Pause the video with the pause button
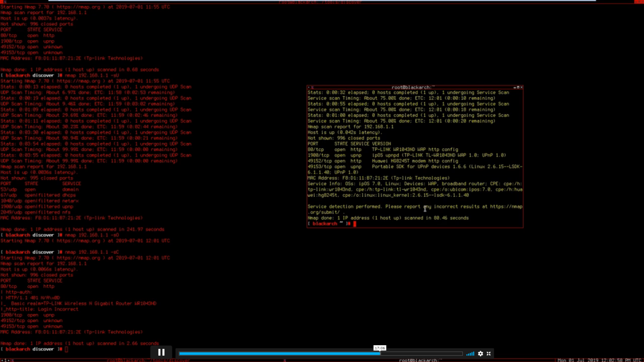 [161, 352]
